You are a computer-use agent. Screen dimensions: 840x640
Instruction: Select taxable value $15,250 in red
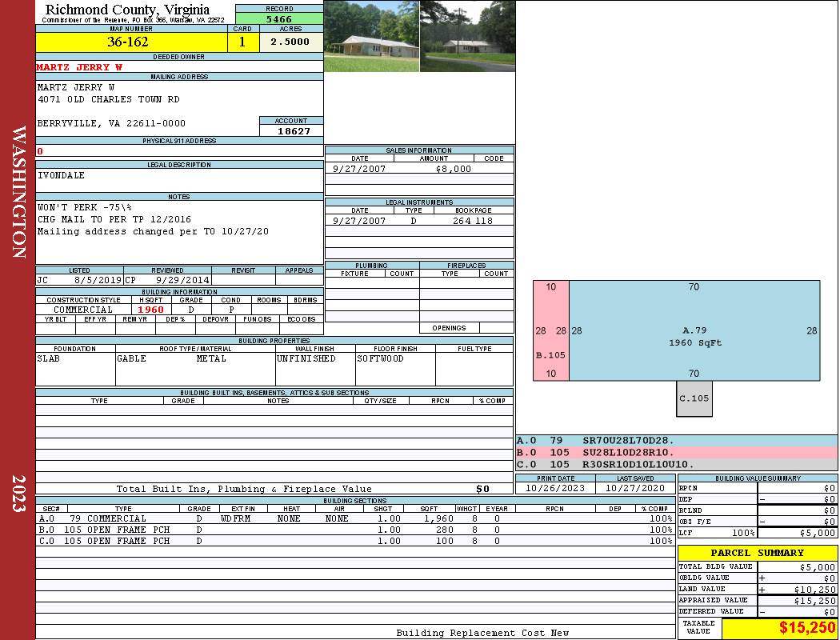click(806, 628)
